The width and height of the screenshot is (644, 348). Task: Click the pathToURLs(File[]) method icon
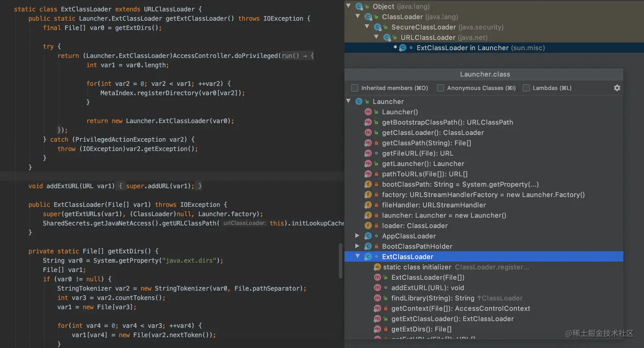[x=368, y=174]
